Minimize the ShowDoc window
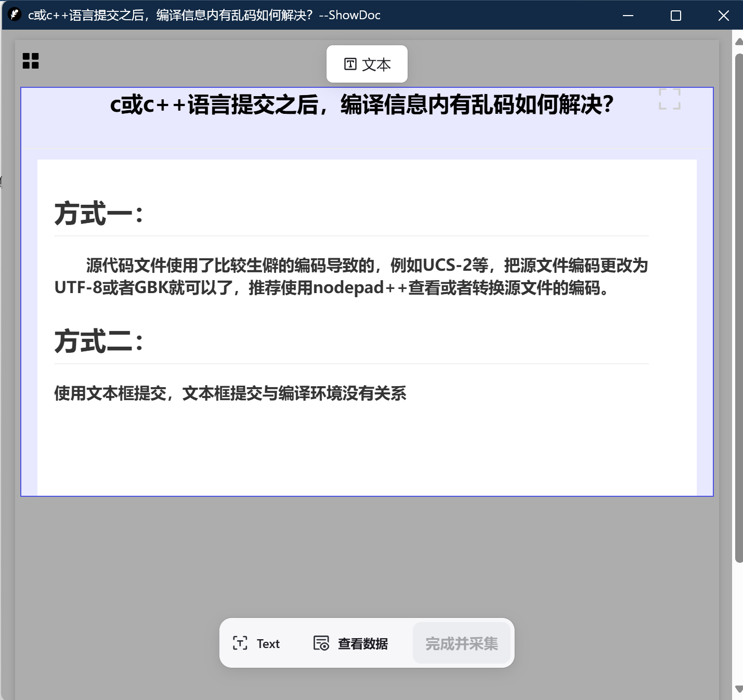Image resolution: width=743 pixels, height=700 pixels. coord(628,15)
